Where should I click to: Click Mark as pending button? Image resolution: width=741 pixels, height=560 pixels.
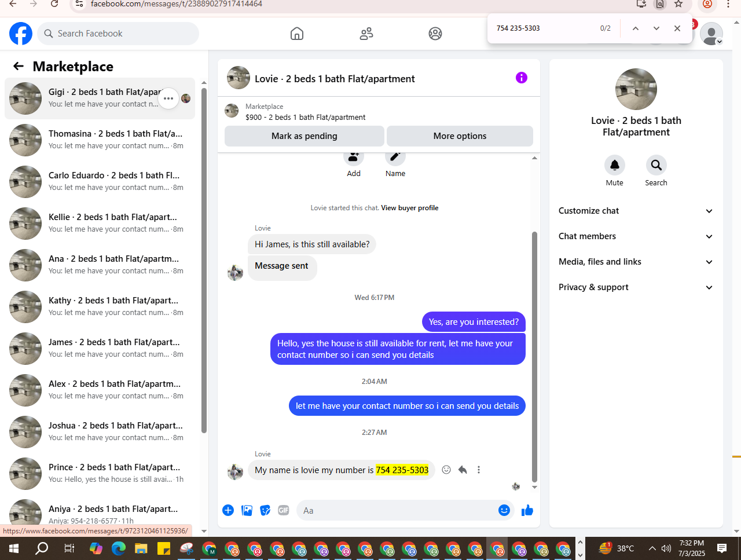(305, 136)
